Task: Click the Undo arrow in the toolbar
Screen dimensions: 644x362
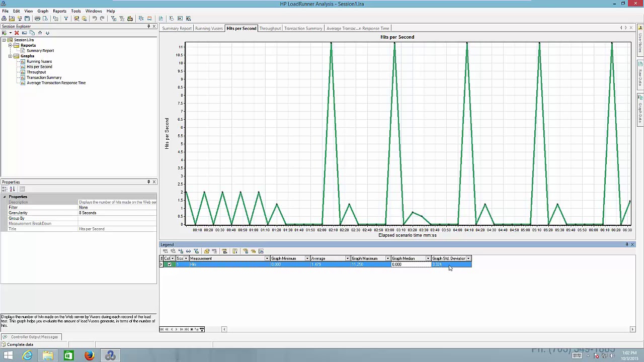Action: click(94, 19)
